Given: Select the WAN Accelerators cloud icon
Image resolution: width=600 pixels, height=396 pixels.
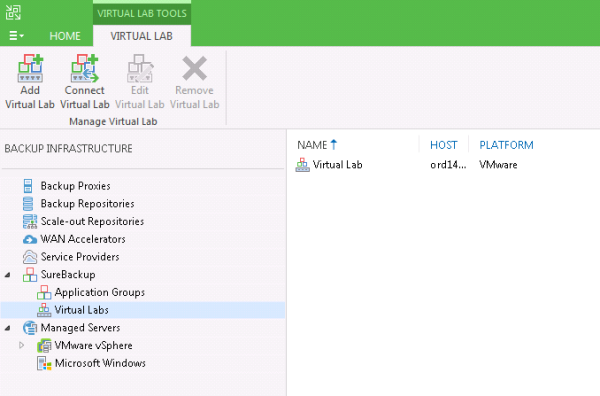Looking at the screenshot, I should click(30, 240).
